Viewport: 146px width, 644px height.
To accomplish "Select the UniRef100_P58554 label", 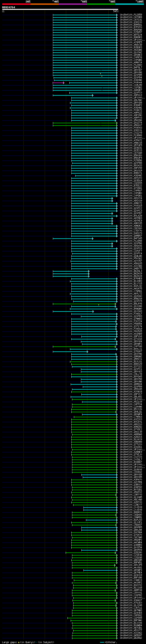I will click(x=131, y=324).
